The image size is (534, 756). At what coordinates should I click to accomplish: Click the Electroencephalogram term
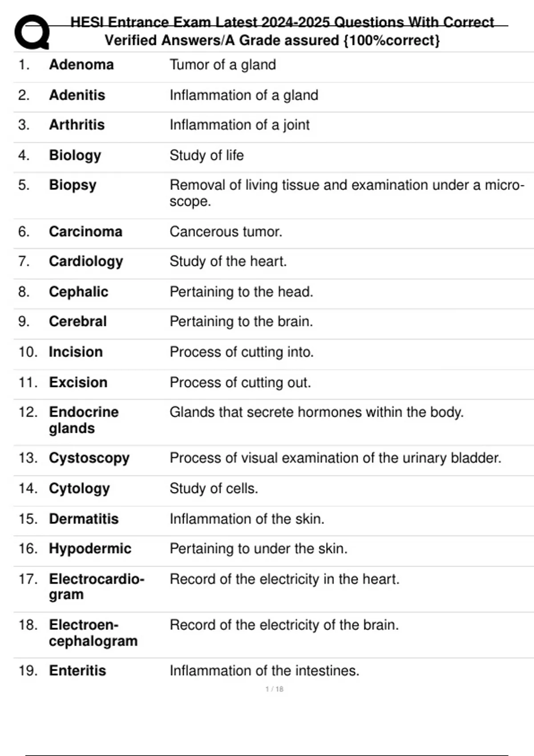pos(93,633)
